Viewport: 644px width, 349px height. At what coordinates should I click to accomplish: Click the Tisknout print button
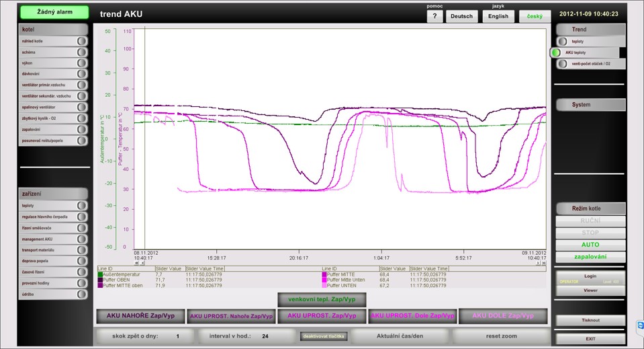pos(590,320)
